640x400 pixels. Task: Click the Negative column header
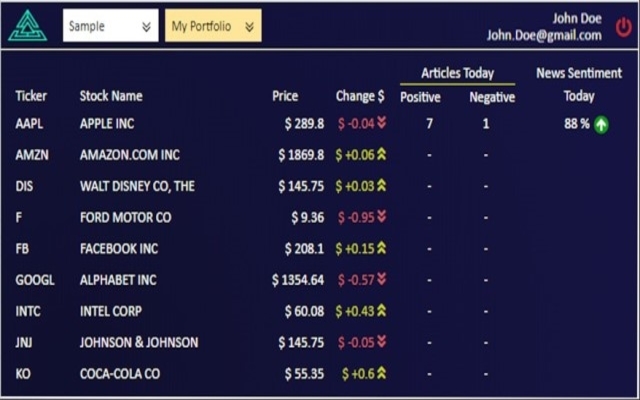click(492, 97)
